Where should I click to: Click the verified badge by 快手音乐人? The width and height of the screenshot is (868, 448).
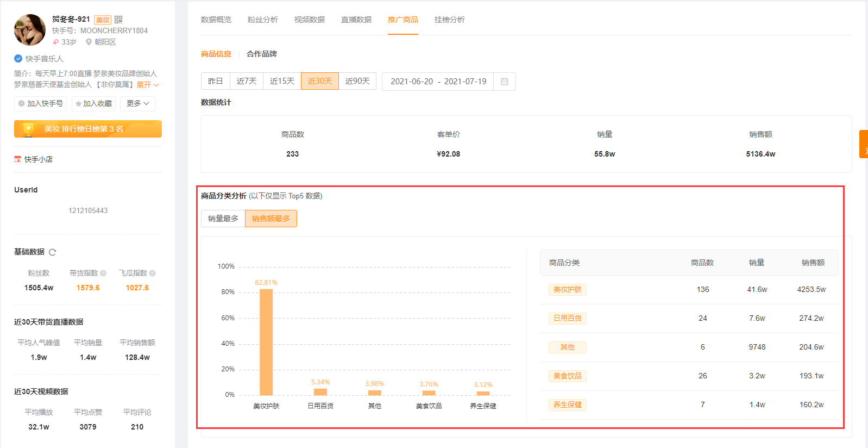pyautogui.click(x=18, y=59)
